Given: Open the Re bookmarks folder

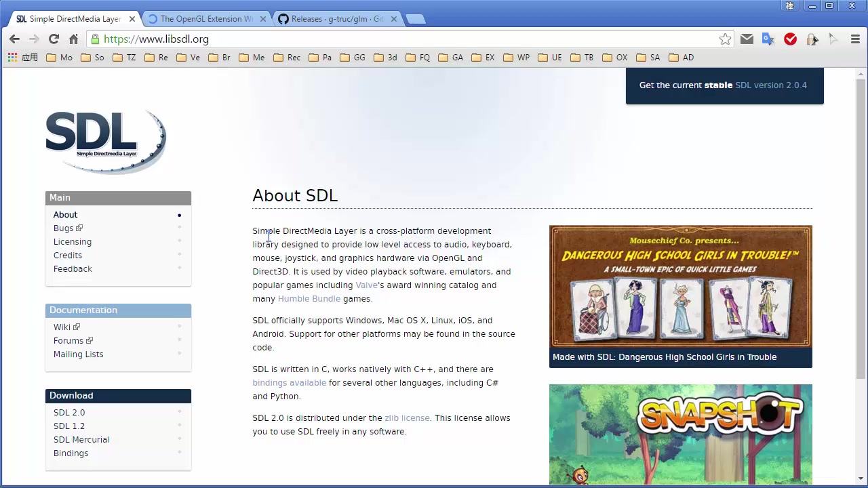Looking at the screenshot, I should pyautogui.click(x=156, y=58).
